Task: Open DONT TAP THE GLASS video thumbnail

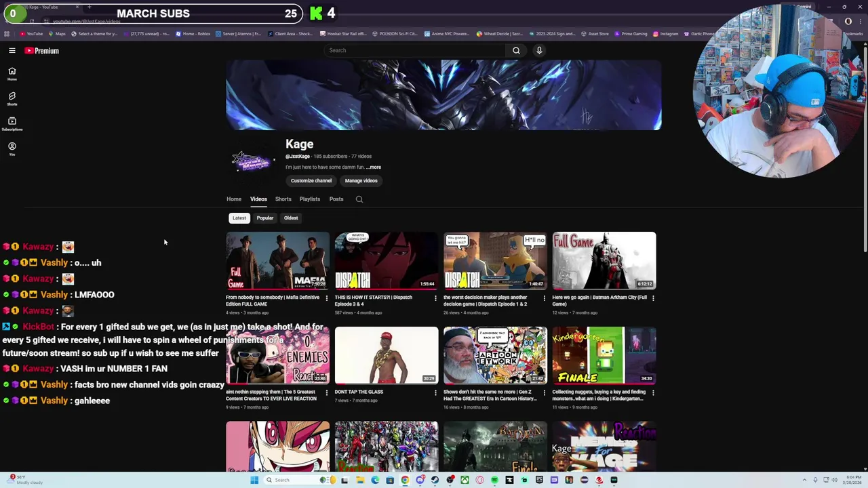Action: click(387, 355)
